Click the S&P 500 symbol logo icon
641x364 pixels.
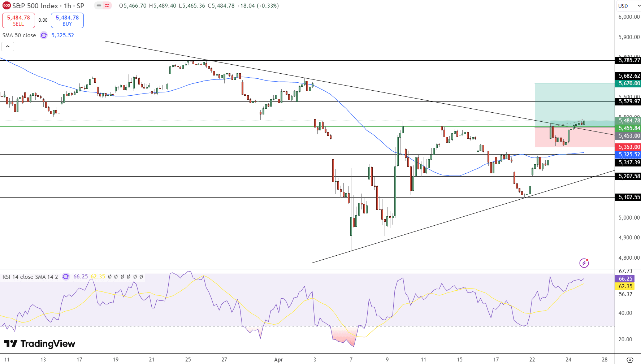point(7,6)
